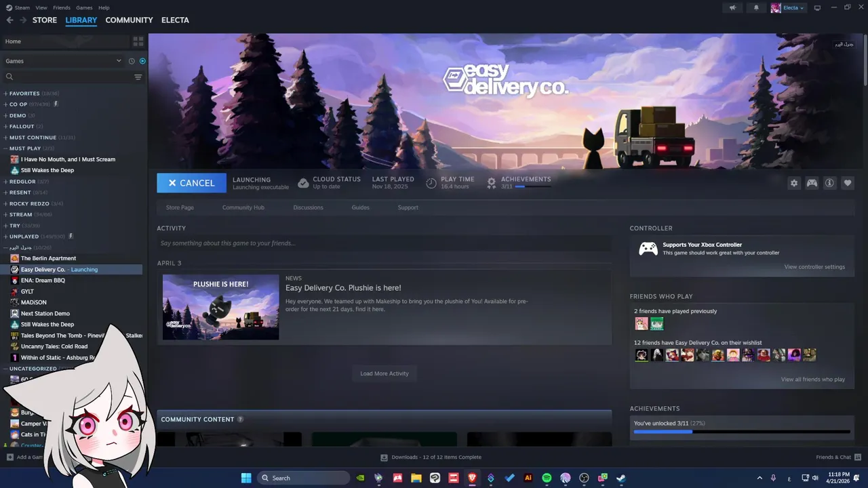Viewport: 868px width, 488px height.
Task: Show game info icon
Action: click(x=829, y=183)
